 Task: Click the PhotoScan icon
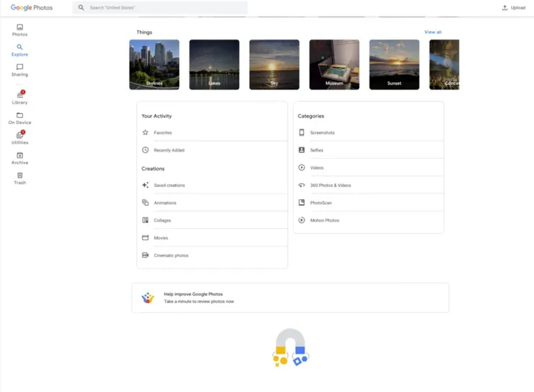(302, 203)
